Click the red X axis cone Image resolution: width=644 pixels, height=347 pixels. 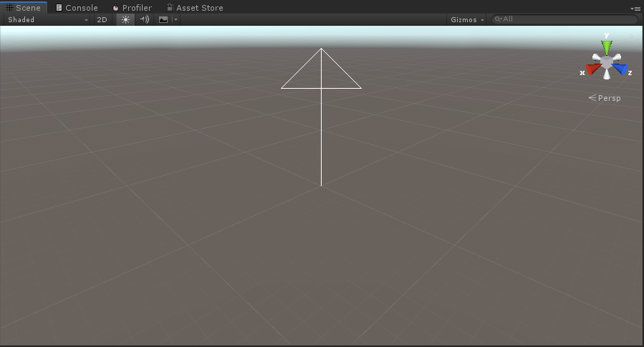point(592,69)
